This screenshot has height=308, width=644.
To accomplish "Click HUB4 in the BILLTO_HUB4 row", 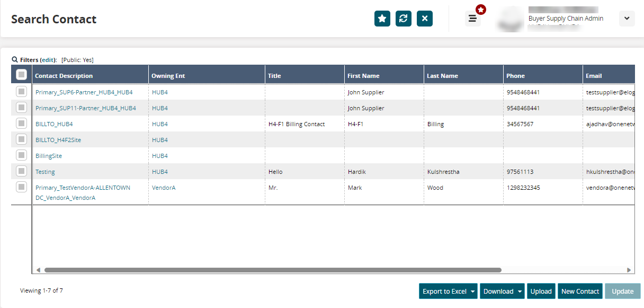I will point(160,124).
